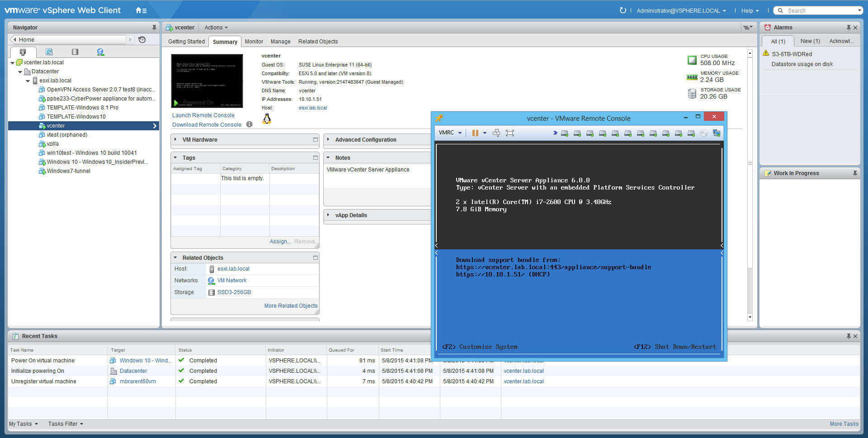Open Tasks Filter dropdown
The width and height of the screenshot is (868, 438).
point(66,424)
